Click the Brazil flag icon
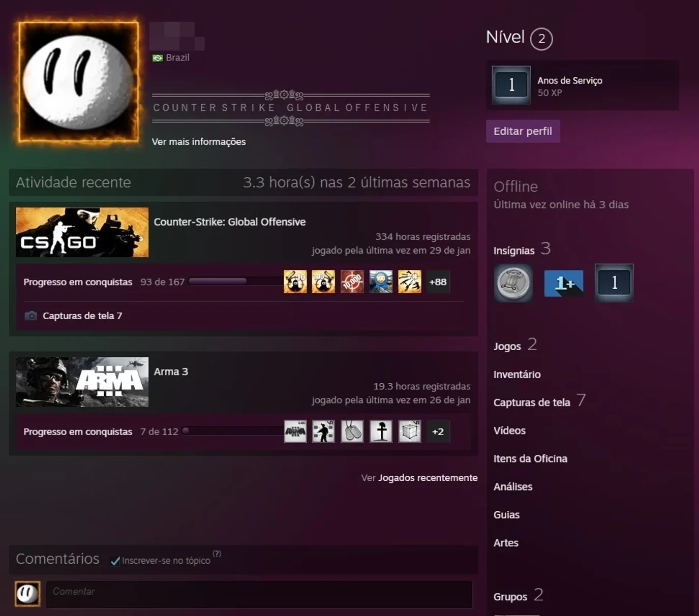699x616 pixels. (x=158, y=58)
